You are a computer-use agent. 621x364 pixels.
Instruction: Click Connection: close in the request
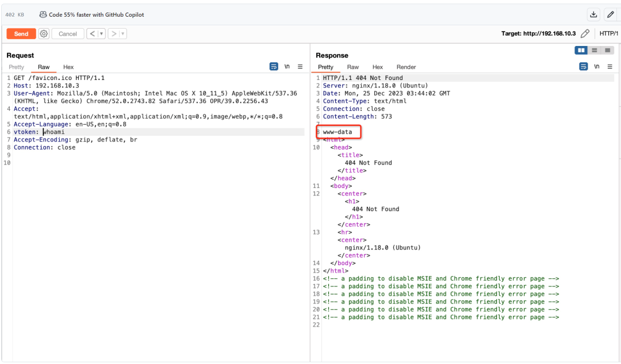click(44, 147)
